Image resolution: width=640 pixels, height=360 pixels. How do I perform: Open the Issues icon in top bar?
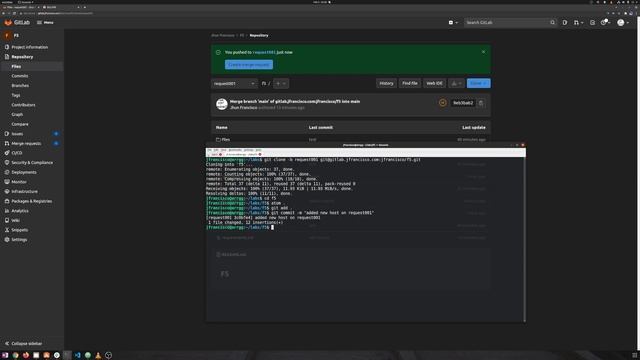tap(565, 22)
